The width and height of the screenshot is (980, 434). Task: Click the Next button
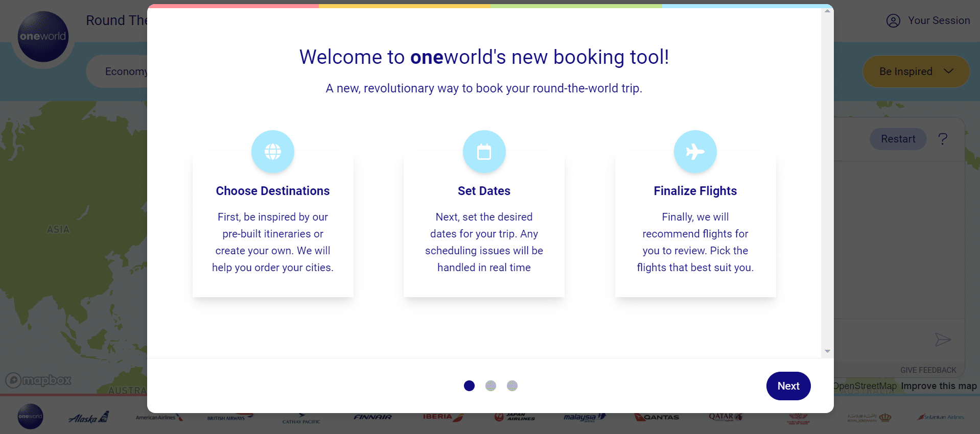pos(788,386)
